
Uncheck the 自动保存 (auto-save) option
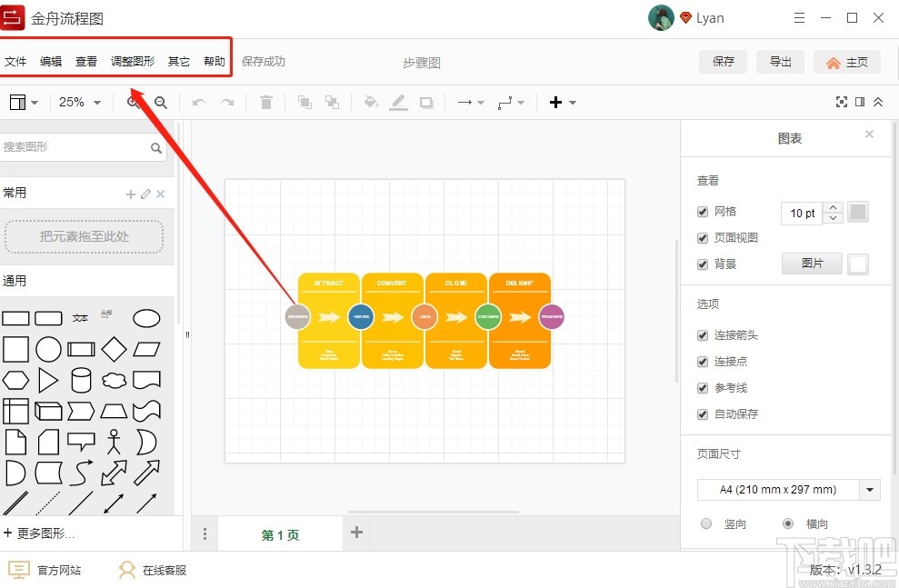703,414
